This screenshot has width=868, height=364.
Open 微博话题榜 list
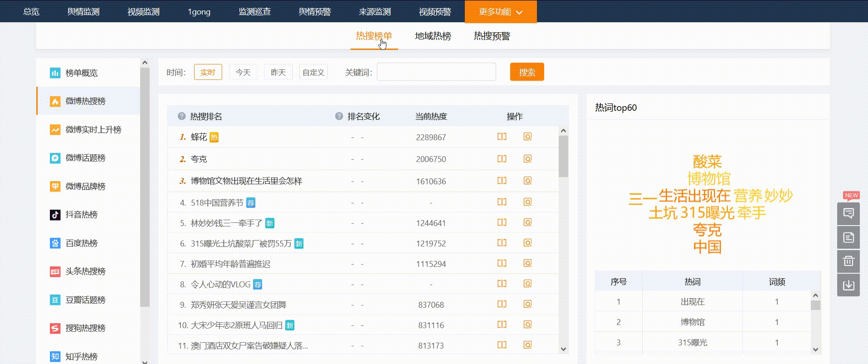[x=85, y=158]
